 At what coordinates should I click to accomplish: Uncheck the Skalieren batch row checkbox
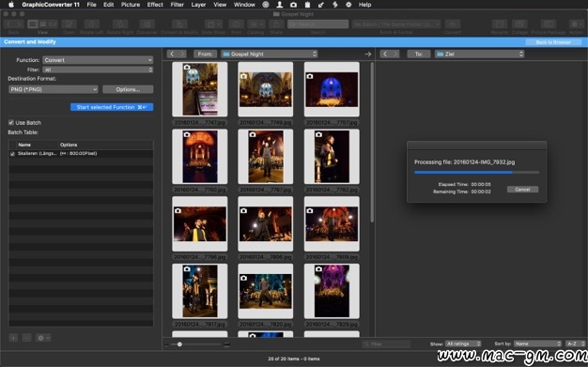click(12, 154)
